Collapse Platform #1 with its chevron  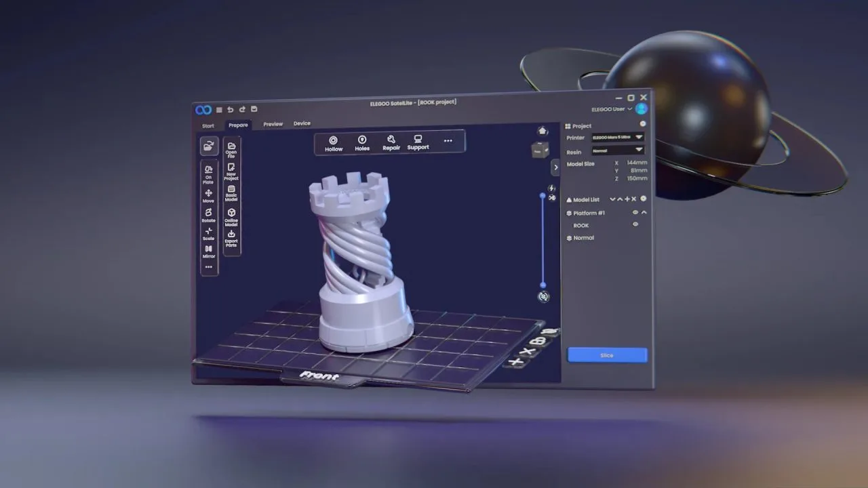coord(644,213)
